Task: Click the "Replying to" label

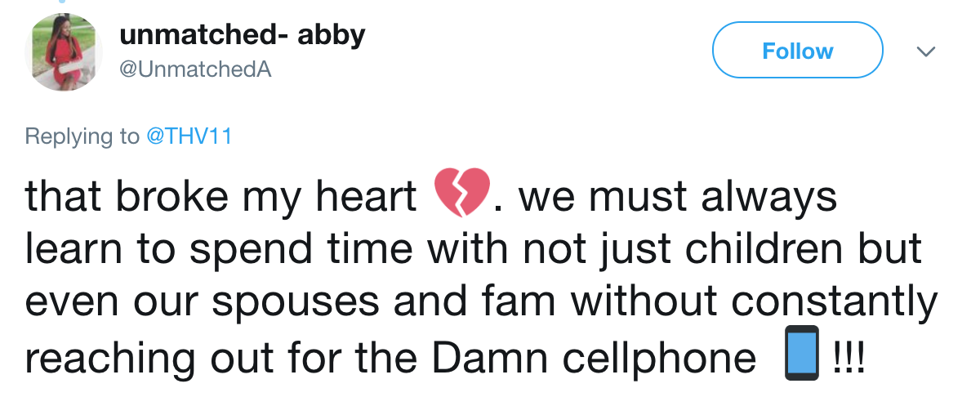Action: (82, 136)
